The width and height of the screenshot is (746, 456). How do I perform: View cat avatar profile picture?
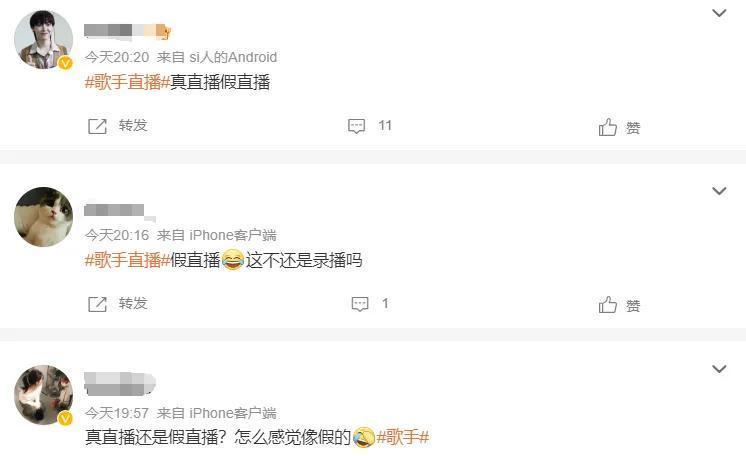click(43, 217)
